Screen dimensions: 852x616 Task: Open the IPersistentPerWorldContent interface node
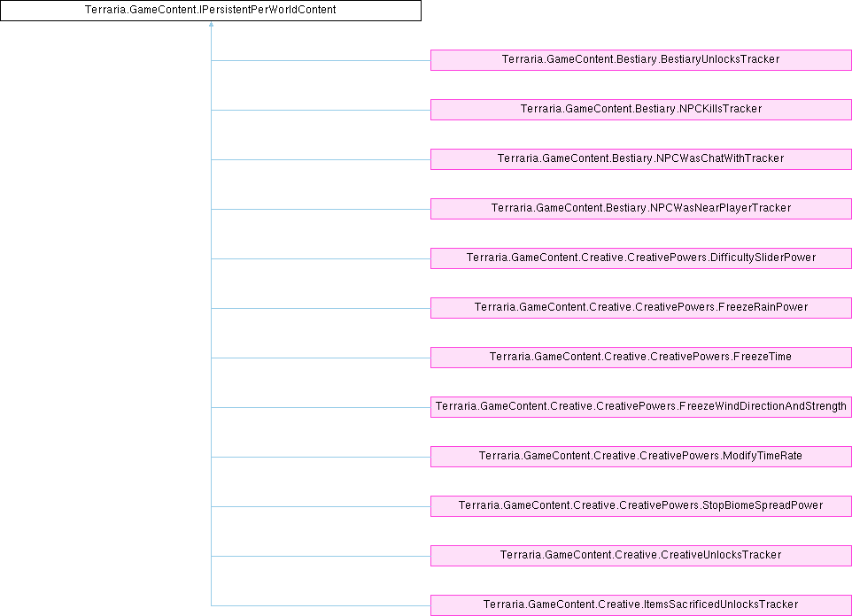point(211,11)
